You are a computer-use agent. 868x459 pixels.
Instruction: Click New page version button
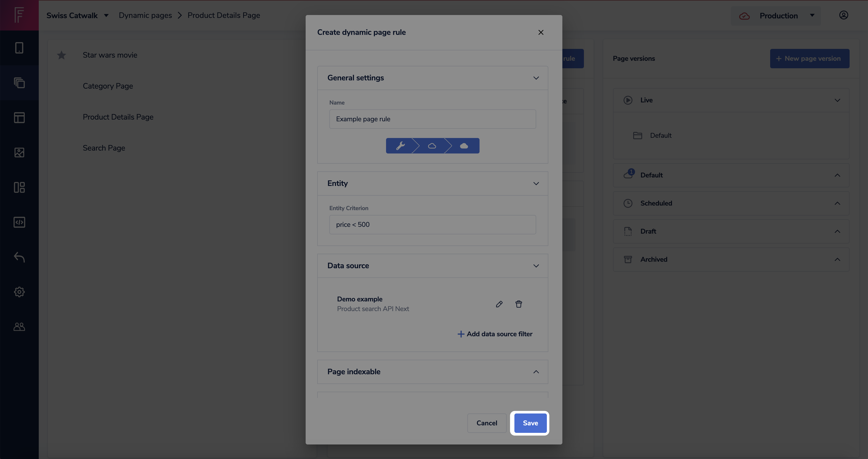[809, 59]
